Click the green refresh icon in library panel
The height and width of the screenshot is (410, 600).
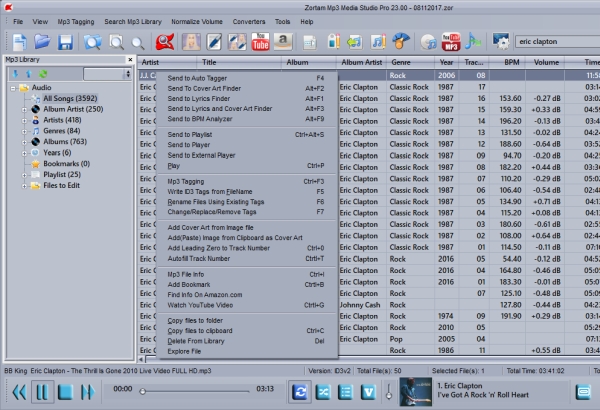tap(43, 74)
